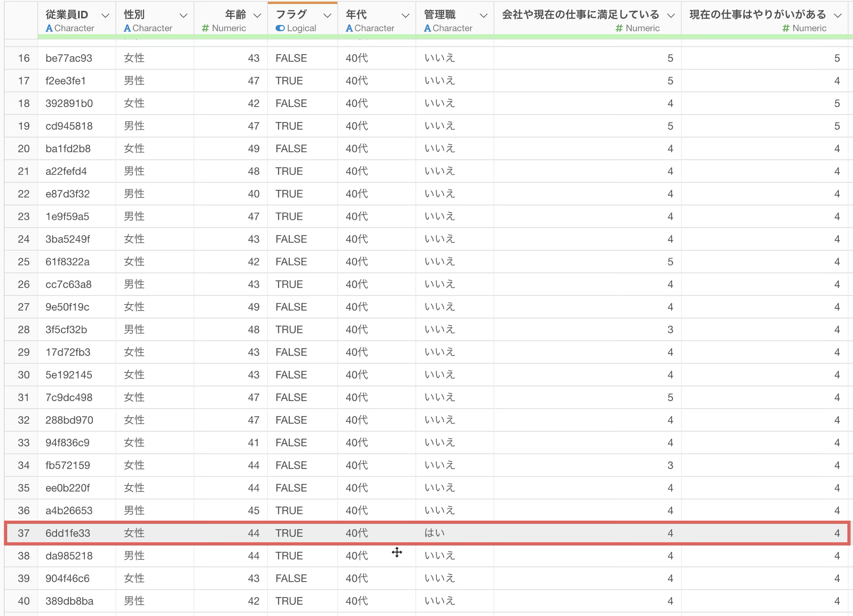Viewport: 853px width, 616px height.
Task: Open the 従業員ID column dropdown menu
Action: (105, 16)
